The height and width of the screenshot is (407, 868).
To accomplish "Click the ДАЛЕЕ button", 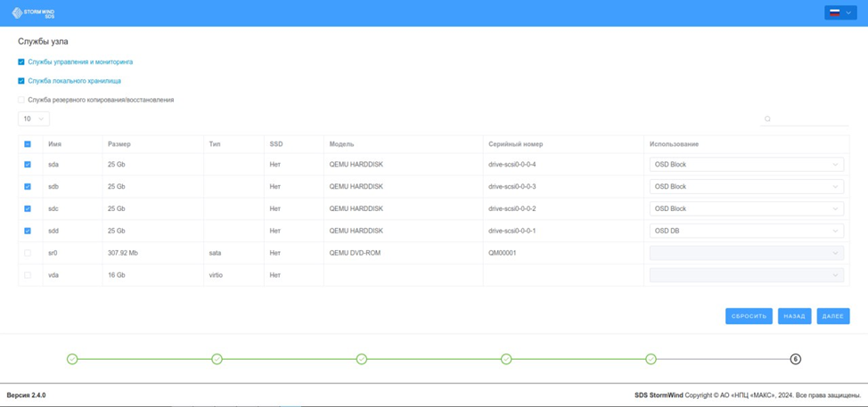I will click(833, 316).
